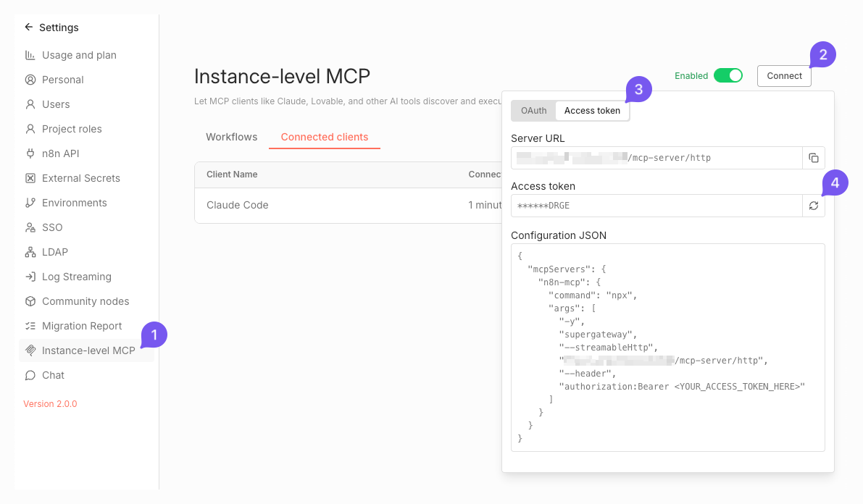The height and width of the screenshot is (504, 863).
Task: Click the Access token field
Action: (656, 206)
